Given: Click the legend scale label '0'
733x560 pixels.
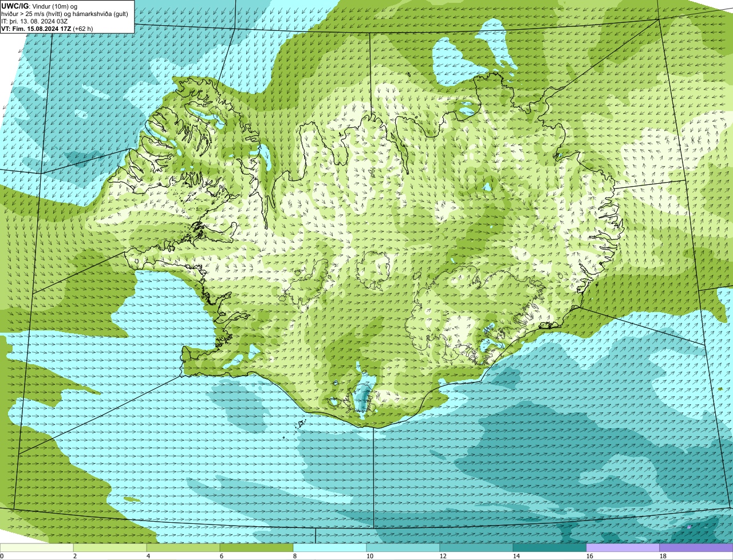Looking at the screenshot, I should [2, 556].
